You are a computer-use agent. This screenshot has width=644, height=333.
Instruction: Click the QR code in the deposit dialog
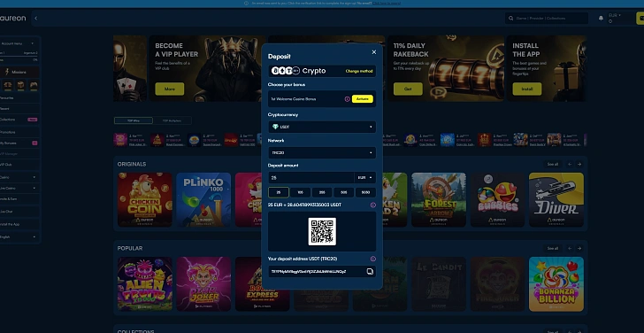pyautogui.click(x=322, y=231)
